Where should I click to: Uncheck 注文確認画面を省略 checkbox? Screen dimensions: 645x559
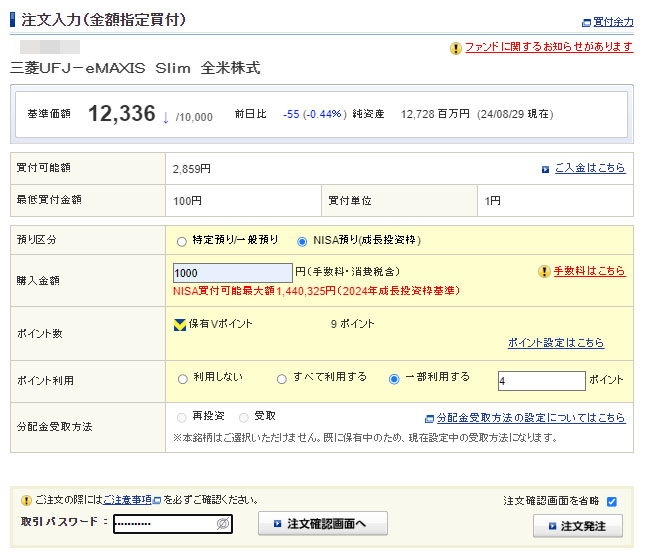click(611, 501)
